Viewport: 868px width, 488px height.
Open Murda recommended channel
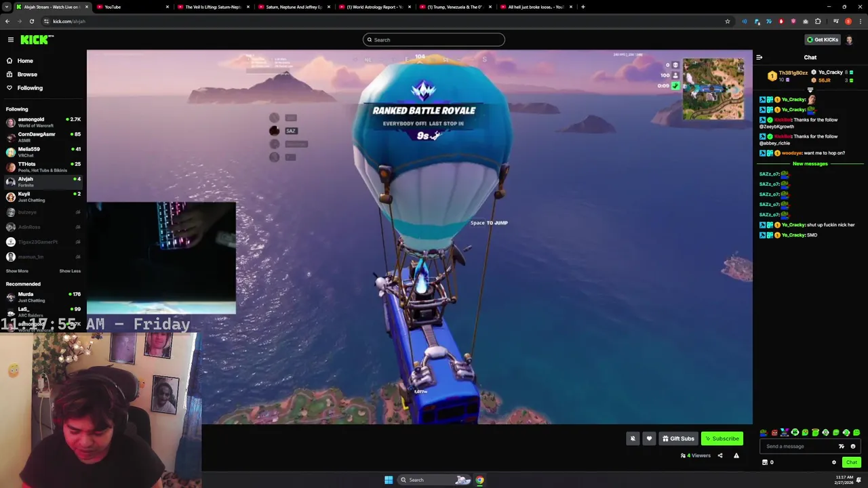pos(43,297)
